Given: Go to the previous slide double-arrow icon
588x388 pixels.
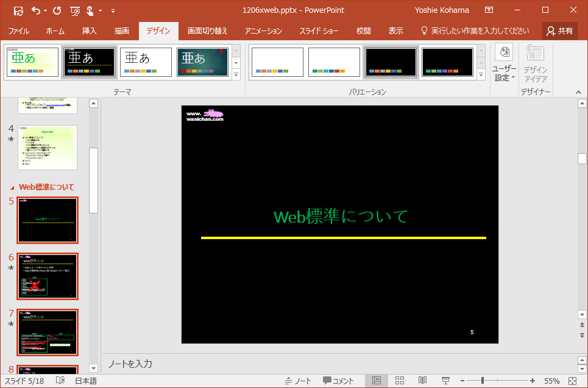Looking at the screenshot, I should click(x=582, y=325).
